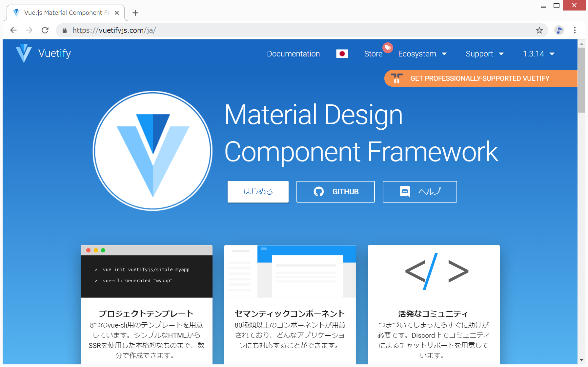Image resolution: width=588 pixels, height=367 pixels.
Task: Click the GITHUB button
Action: (x=335, y=192)
